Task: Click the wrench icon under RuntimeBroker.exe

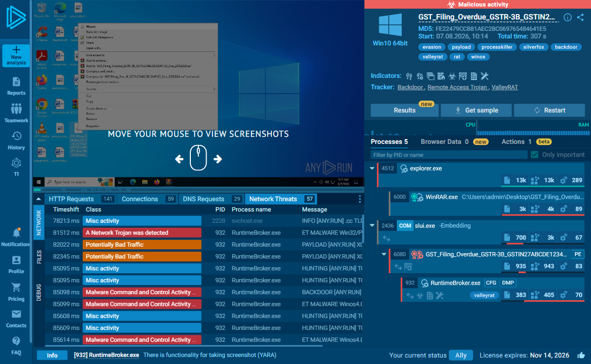Action: (x=440, y=296)
